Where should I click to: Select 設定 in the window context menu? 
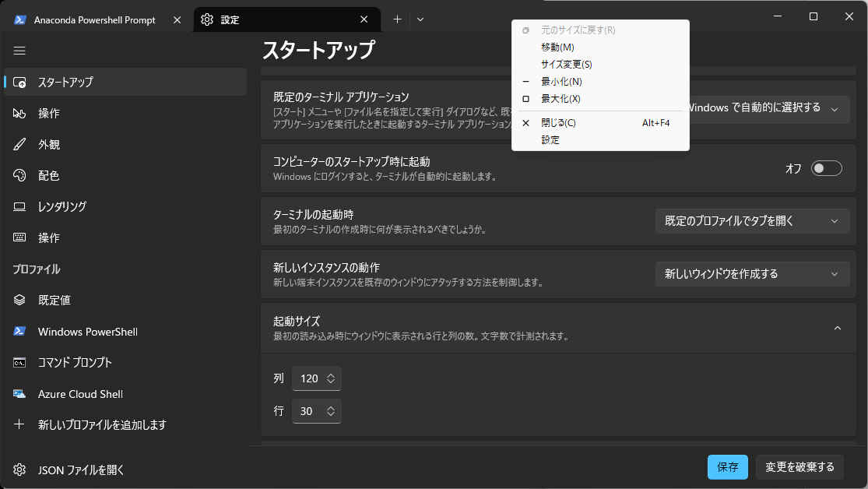(550, 140)
